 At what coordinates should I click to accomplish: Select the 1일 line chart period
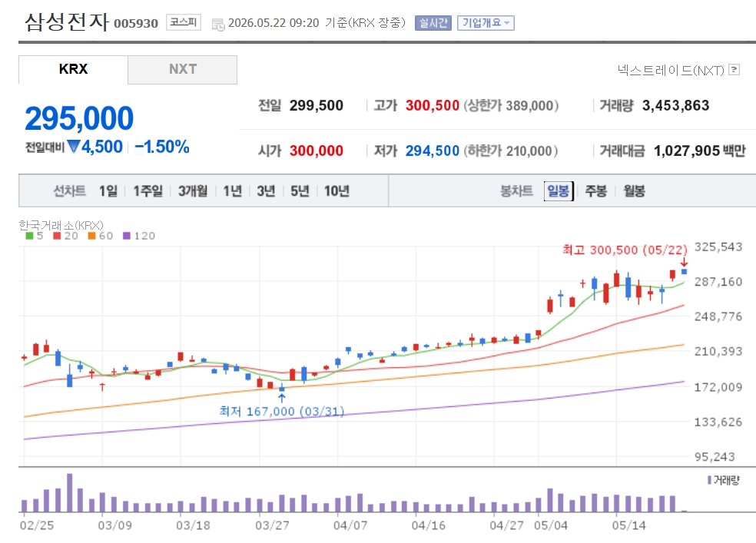click(108, 191)
